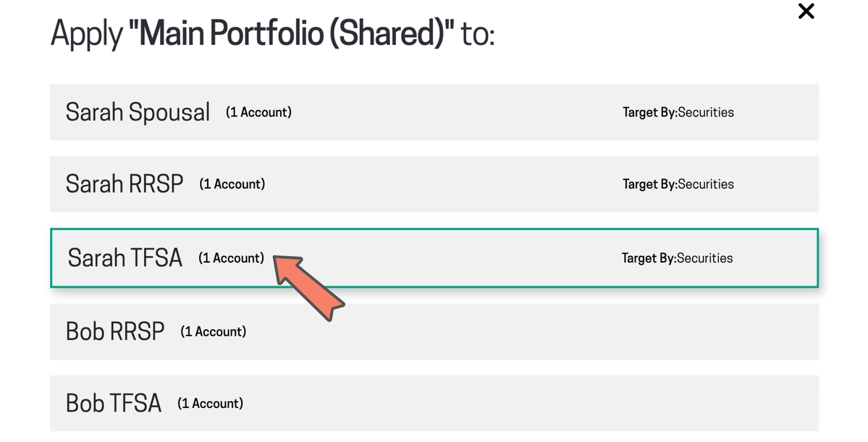Image resolution: width=868 pixels, height=442 pixels.
Task: Select the Sarah Spousal portfolio name
Action: (138, 112)
